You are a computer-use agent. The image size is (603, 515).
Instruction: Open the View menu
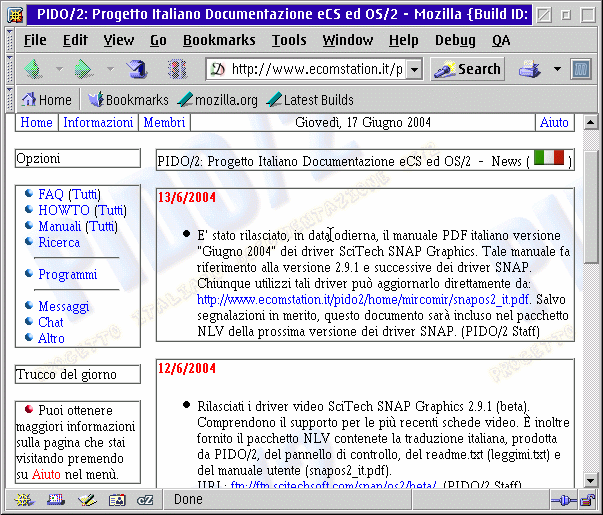click(x=119, y=40)
